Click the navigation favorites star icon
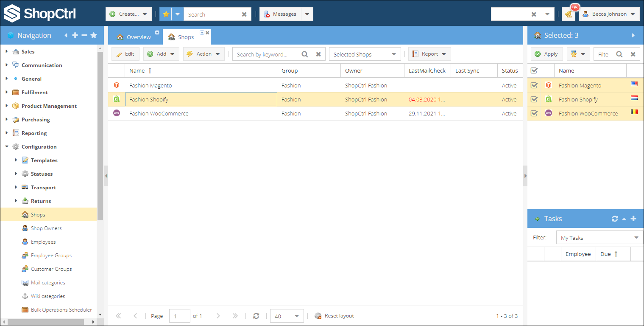 point(94,35)
